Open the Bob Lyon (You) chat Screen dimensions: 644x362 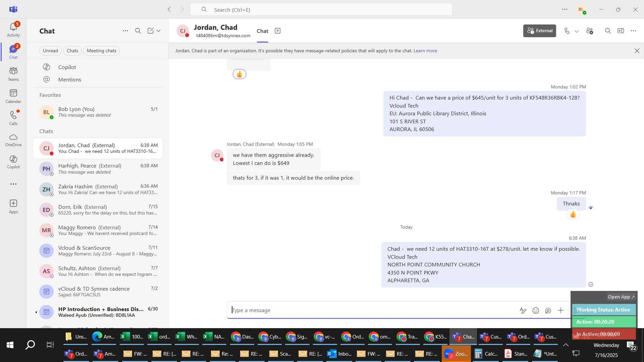pos(98,112)
